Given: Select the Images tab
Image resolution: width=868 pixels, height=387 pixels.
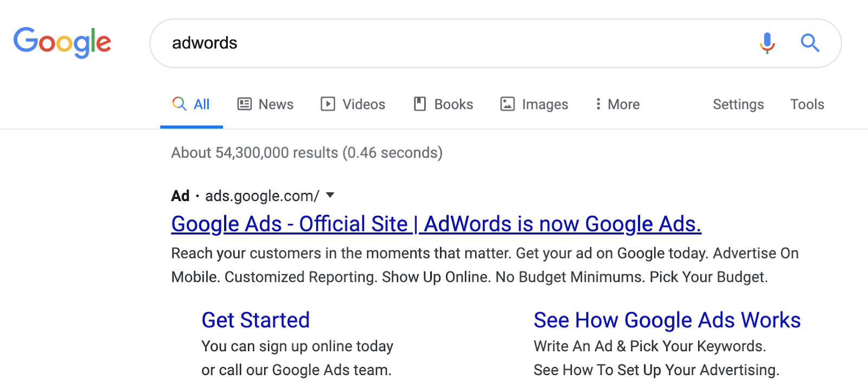Looking at the screenshot, I should [x=534, y=104].
